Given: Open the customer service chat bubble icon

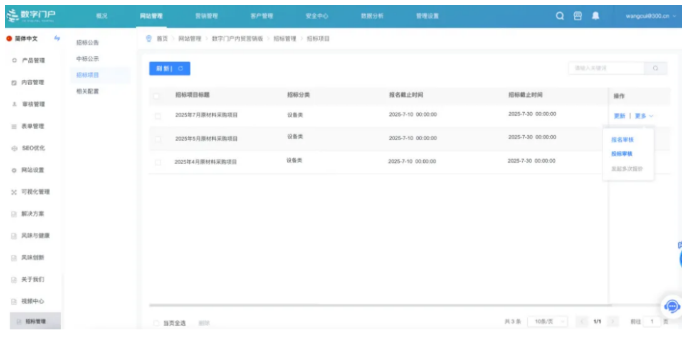Looking at the screenshot, I should point(672,306).
